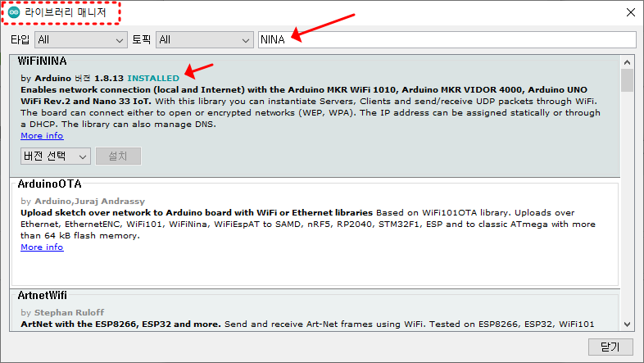644x363 pixels.
Task: Click the 닫기 (Close) button
Action: click(610, 347)
